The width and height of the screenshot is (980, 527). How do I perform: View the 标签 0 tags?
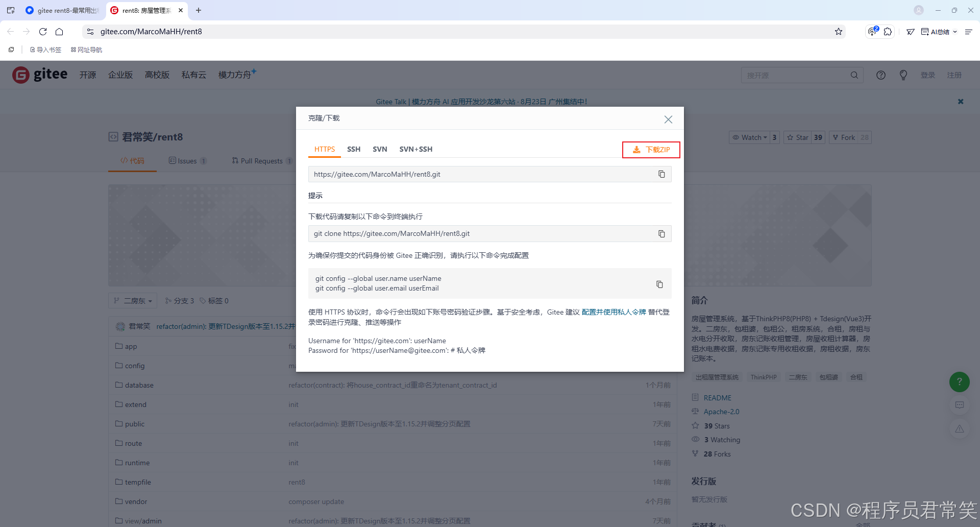tap(214, 301)
